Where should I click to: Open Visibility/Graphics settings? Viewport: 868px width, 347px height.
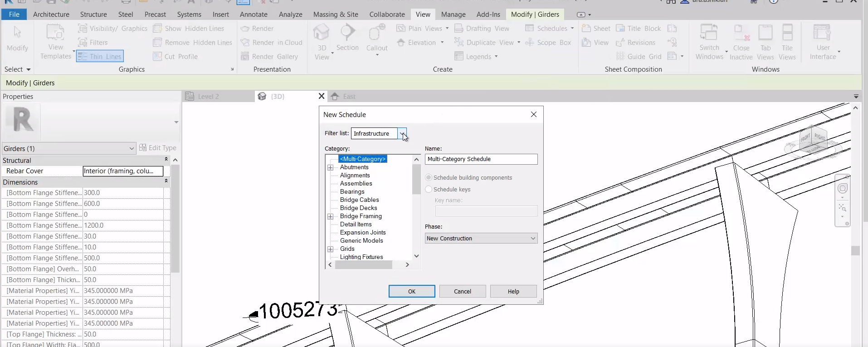[113, 29]
